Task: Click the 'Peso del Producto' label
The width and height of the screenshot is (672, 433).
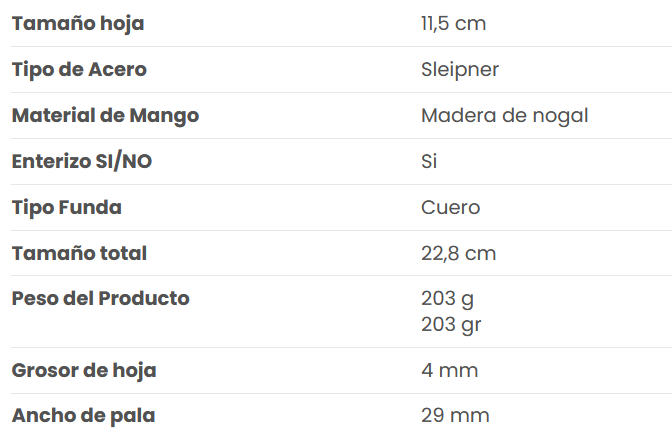Action: 101,298
